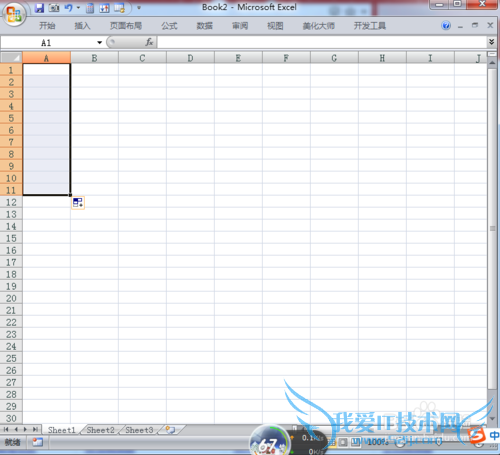500x455 pixels.
Task: Switch to Sheet1 tab
Action: coord(62,430)
